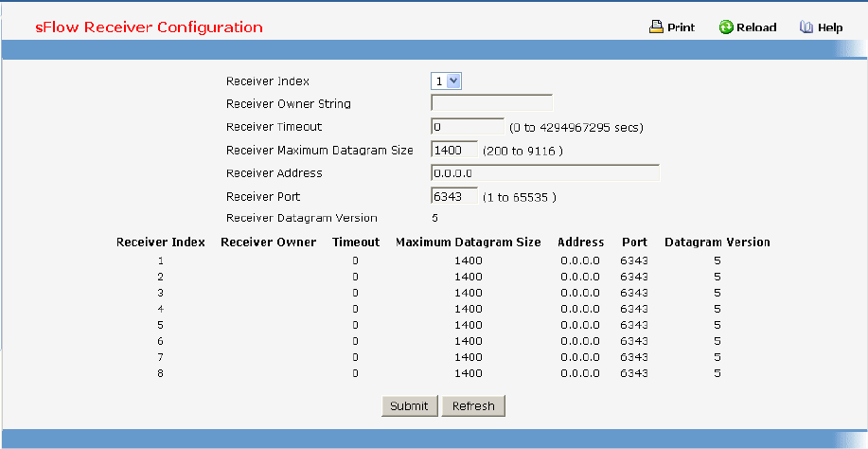Click the Print link text

(x=681, y=27)
